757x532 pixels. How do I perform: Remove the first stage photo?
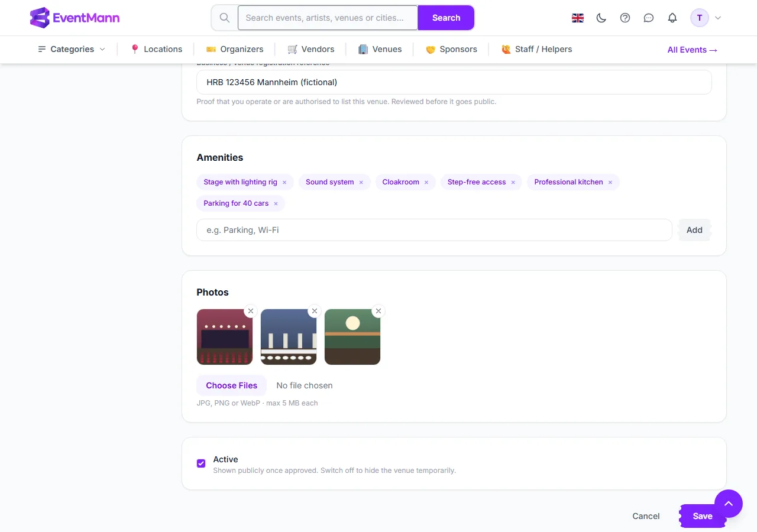coord(251,311)
